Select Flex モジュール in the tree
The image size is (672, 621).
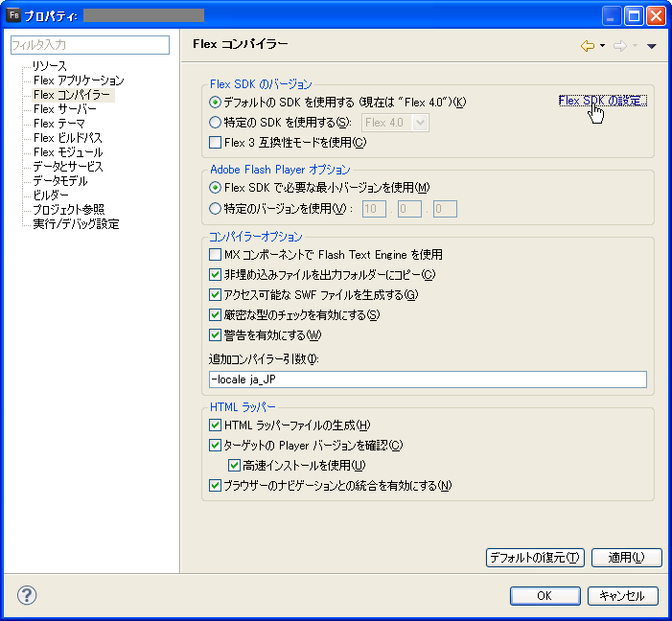[68, 152]
